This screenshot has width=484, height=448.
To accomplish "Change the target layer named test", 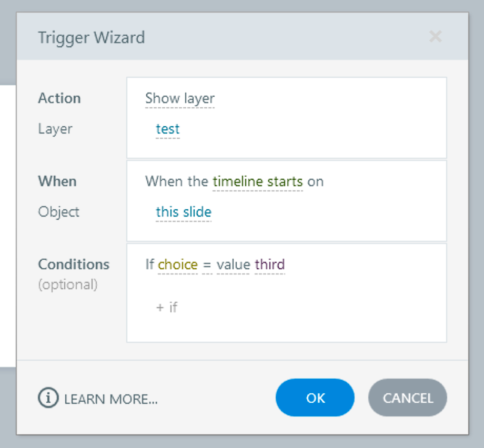I will (168, 129).
